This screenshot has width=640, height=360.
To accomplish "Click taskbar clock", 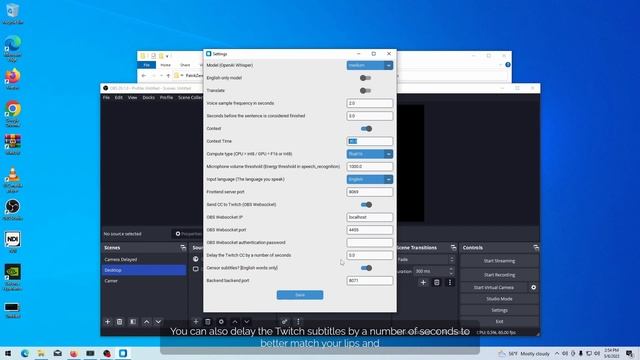I will 611,353.
